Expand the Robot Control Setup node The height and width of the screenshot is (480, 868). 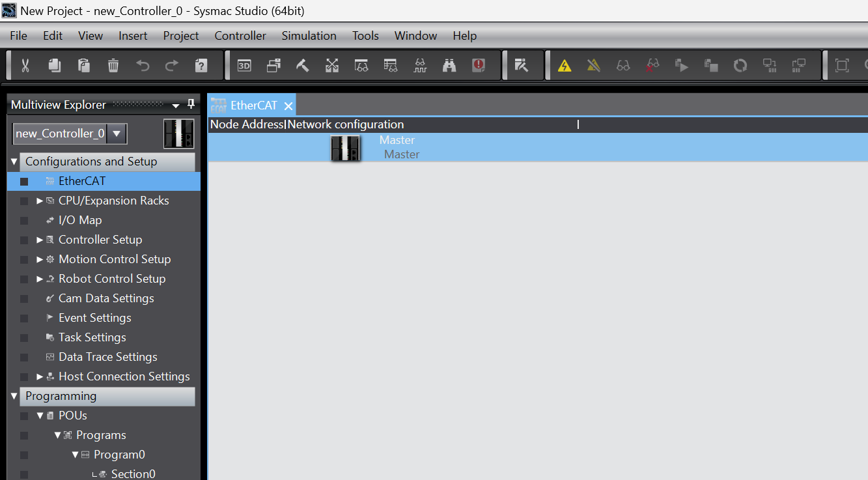point(40,279)
